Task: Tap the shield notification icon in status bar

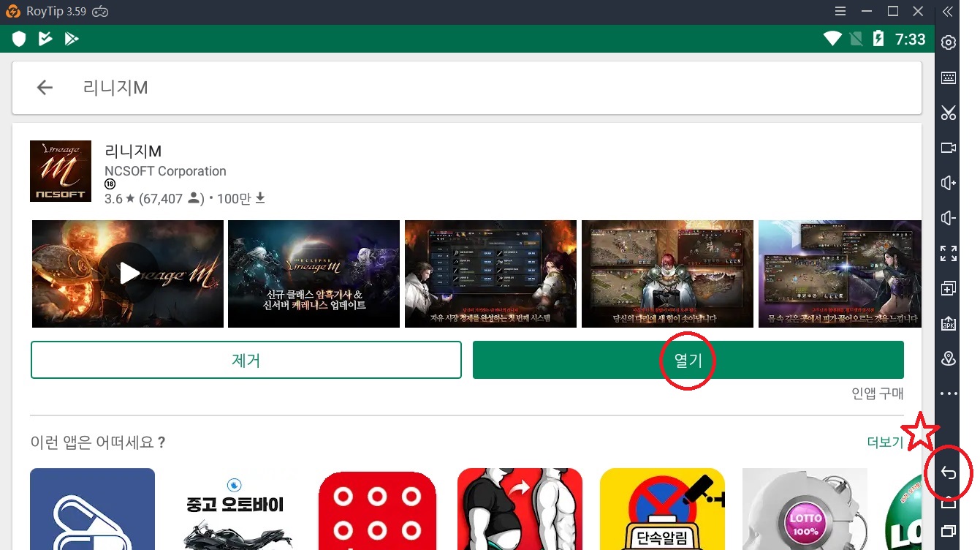Action: [20, 39]
